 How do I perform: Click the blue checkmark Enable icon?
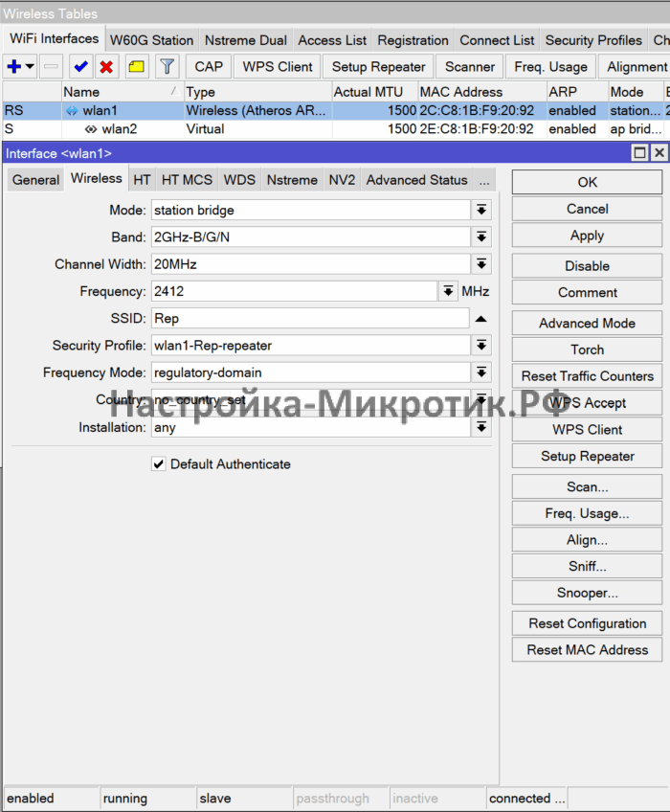pyautogui.click(x=80, y=66)
